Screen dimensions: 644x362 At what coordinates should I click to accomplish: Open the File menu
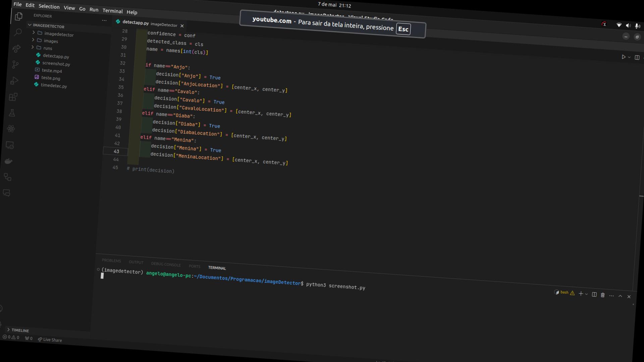coord(17,4)
